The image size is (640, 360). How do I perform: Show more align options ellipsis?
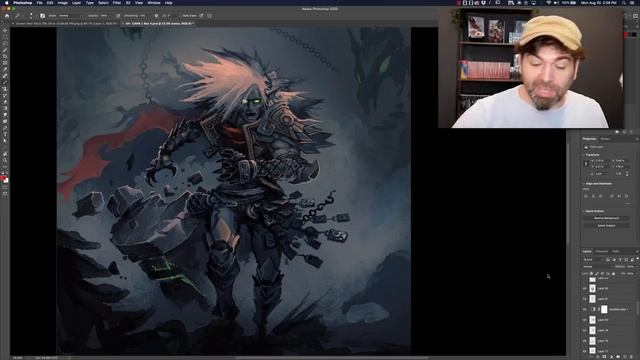[x=628, y=203]
